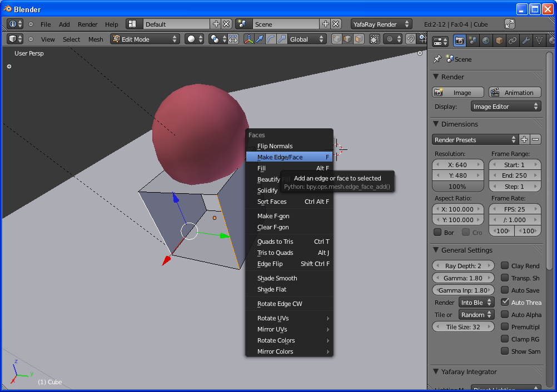Click the Image render button
The width and height of the screenshot is (557, 392).
click(458, 92)
